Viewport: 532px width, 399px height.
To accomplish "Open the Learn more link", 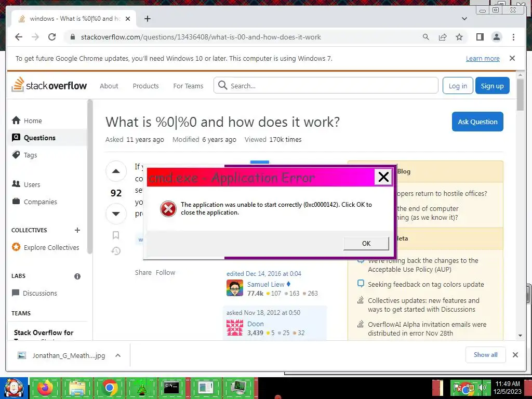I will point(483,58).
